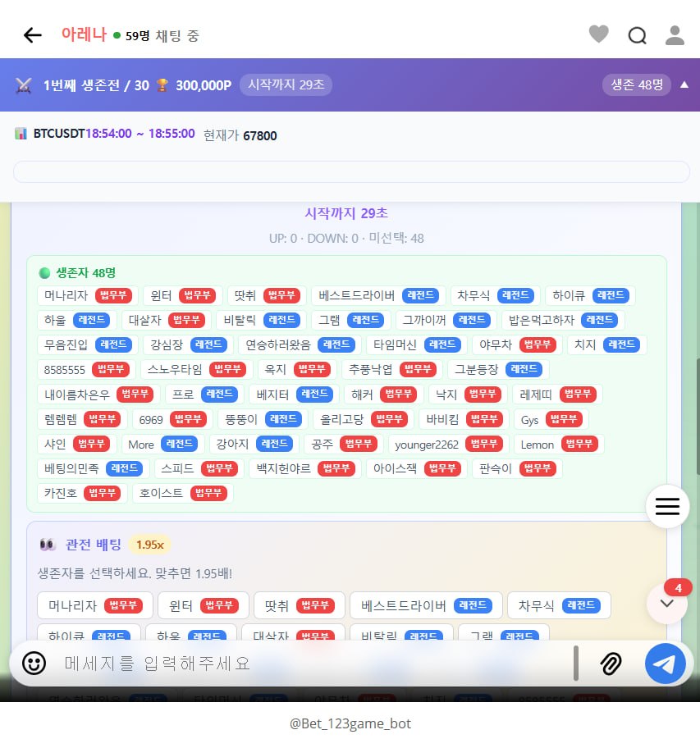Select 베스트드라이버 in spectator betting list
This screenshot has width=700, height=739.
426,606
